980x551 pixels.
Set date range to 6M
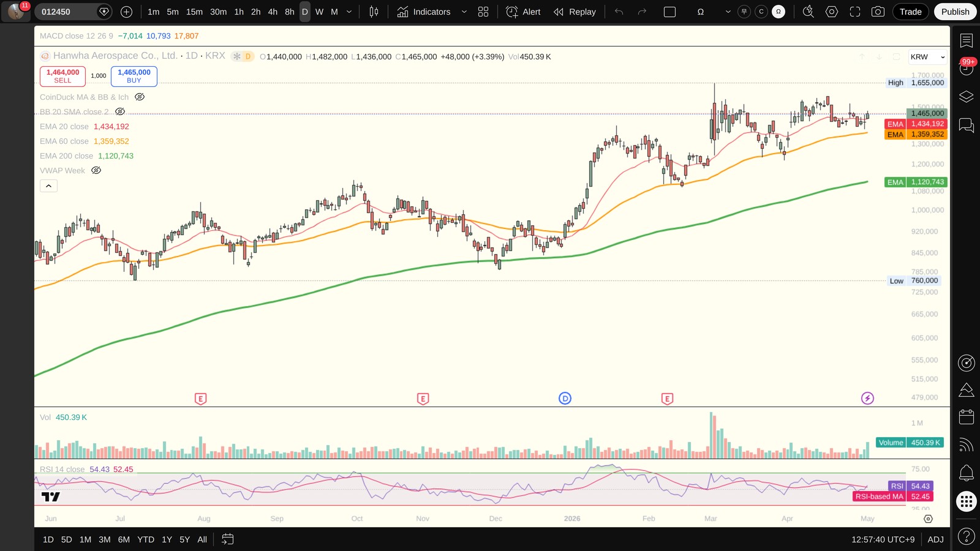124,539
